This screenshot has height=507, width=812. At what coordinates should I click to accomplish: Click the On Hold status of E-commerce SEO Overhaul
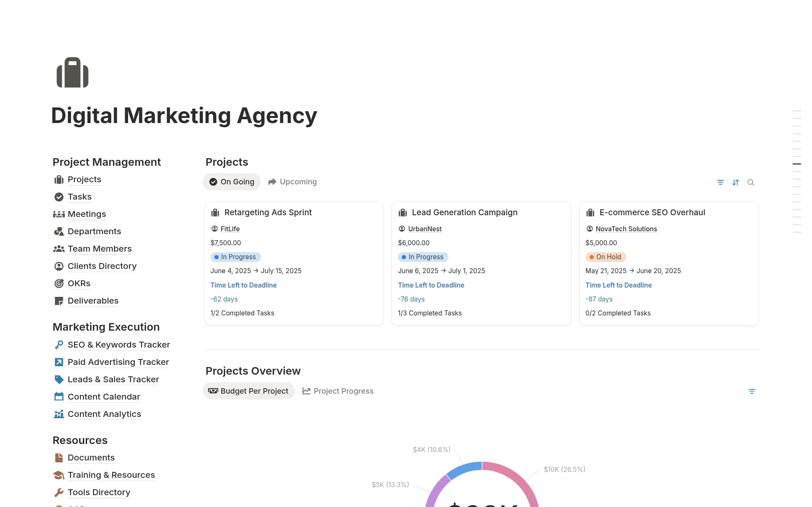(x=606, y=257)
